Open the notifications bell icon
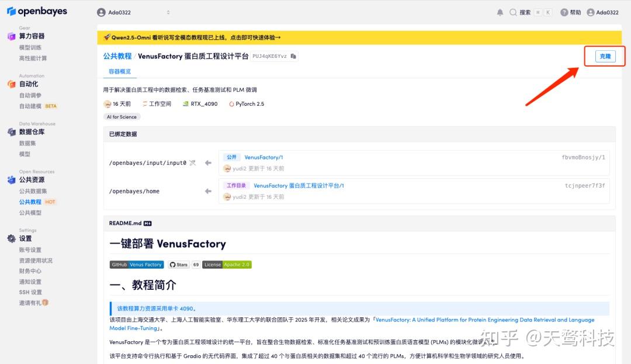The width and height of the screenshot is (631, 364). 500,12
